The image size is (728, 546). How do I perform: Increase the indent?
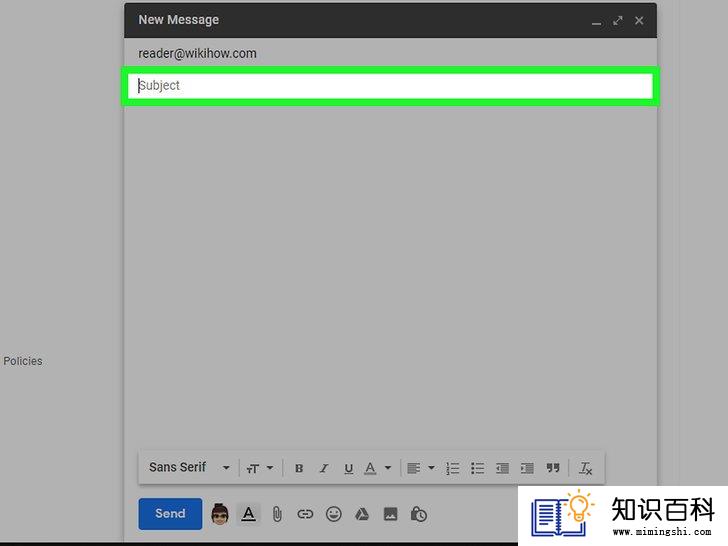pos(527,468)
